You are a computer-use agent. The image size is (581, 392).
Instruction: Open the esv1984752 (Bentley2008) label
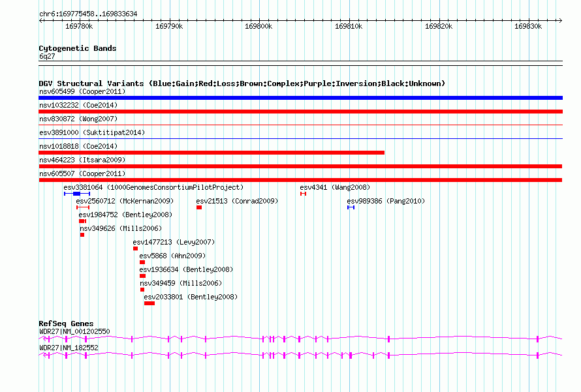pyautogui.click(x=125, y=215)
